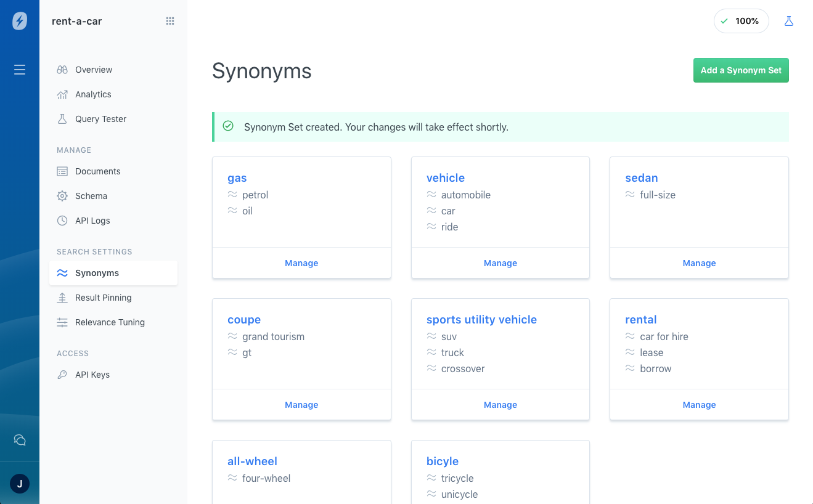Click the crossover synonym text
Viewport: 813px width, 504px height.
463,368
